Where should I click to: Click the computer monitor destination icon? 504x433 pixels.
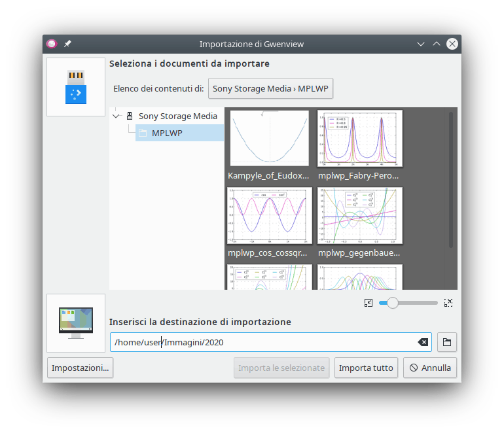[76, 323]
